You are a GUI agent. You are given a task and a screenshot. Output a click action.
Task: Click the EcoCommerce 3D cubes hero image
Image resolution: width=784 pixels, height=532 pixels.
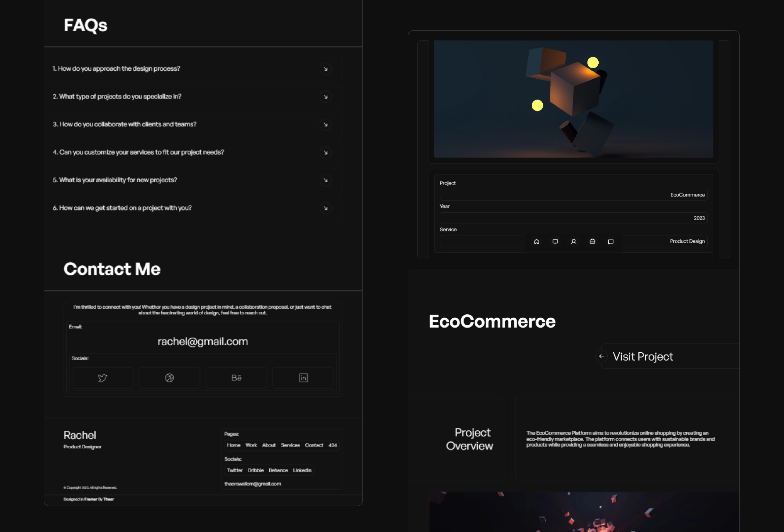(x=573, y=99)
